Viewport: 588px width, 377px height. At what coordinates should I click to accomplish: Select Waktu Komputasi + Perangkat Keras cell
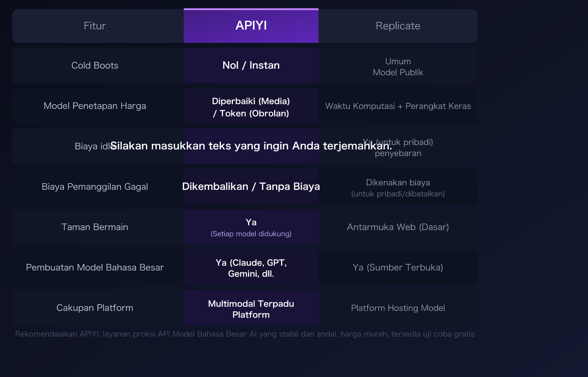click(x=398, y=106)
